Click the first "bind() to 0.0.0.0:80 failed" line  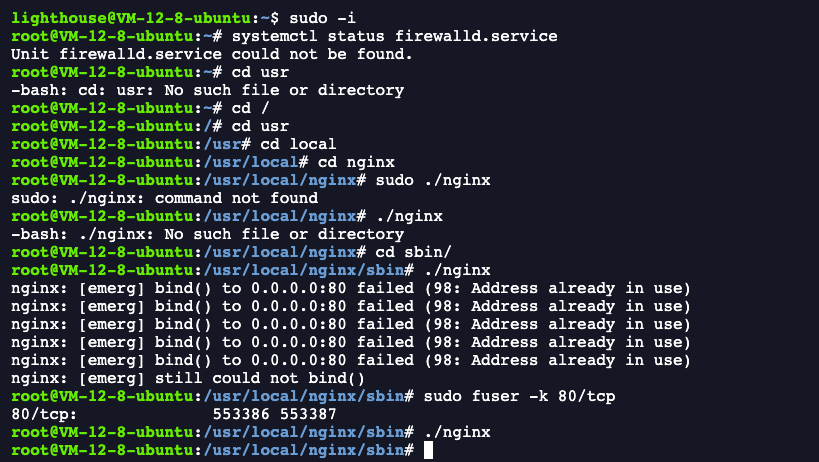tap(350, 288)
